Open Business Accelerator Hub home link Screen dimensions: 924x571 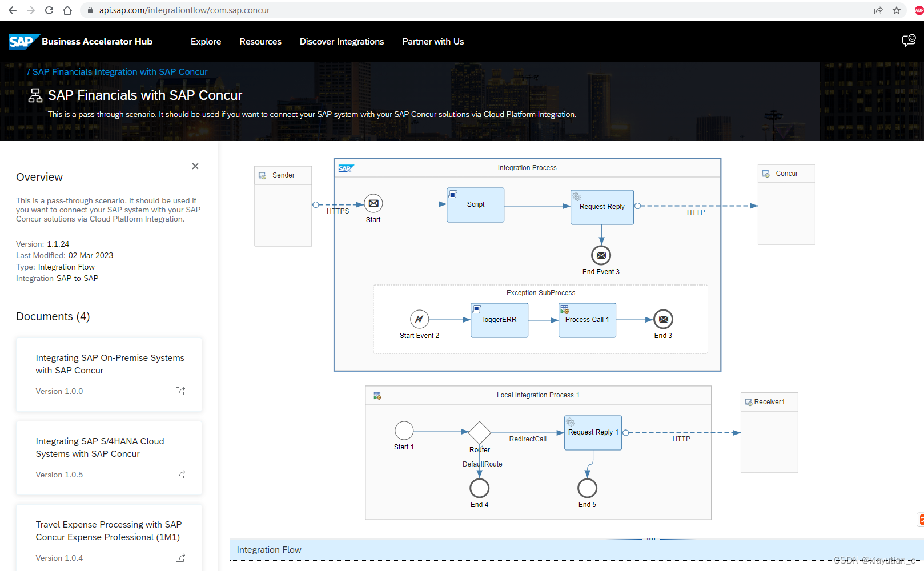(x=97, y=42)
